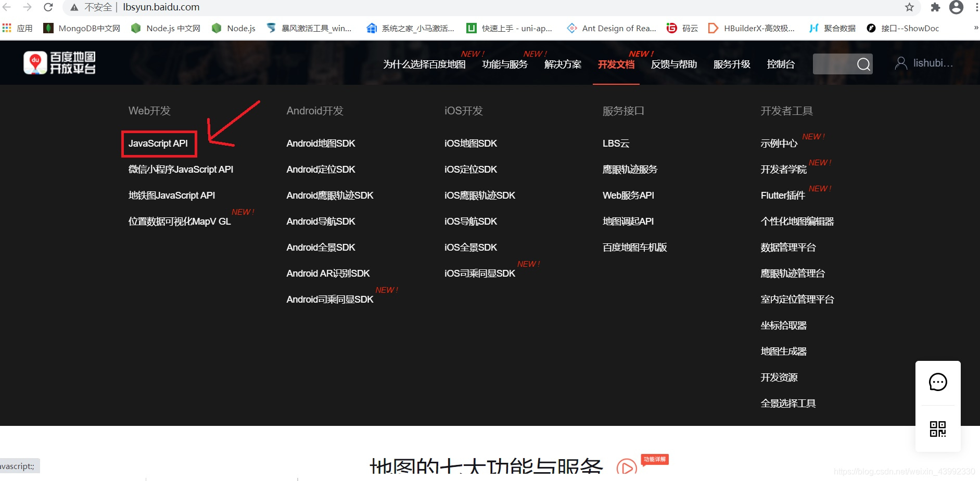Open 百度地图车机版 link
980x481 pixels.
coord(635,248)
